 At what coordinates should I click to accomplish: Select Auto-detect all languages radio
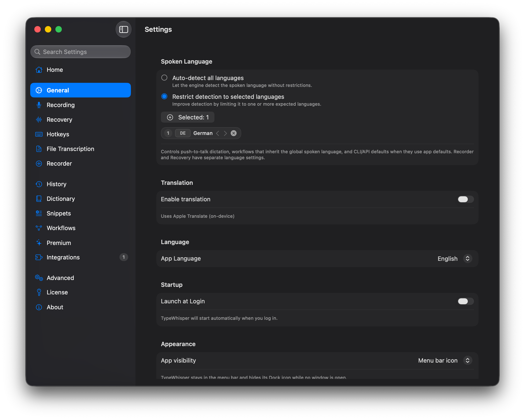(164, 78)
